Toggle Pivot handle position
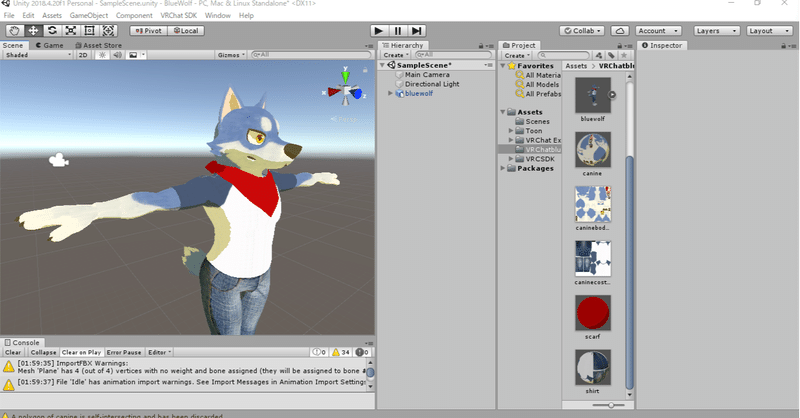The image size is (800, 418). pos(148,31)
